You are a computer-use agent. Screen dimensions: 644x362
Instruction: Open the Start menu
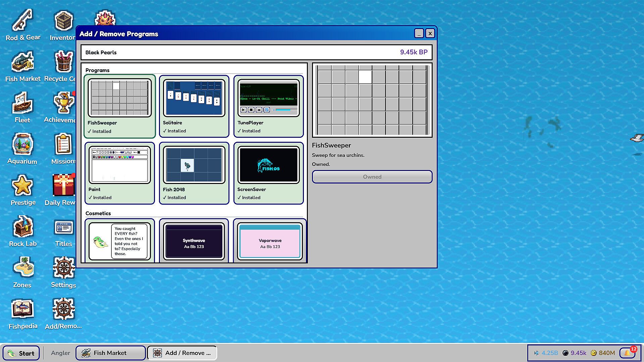pos(21,353)
